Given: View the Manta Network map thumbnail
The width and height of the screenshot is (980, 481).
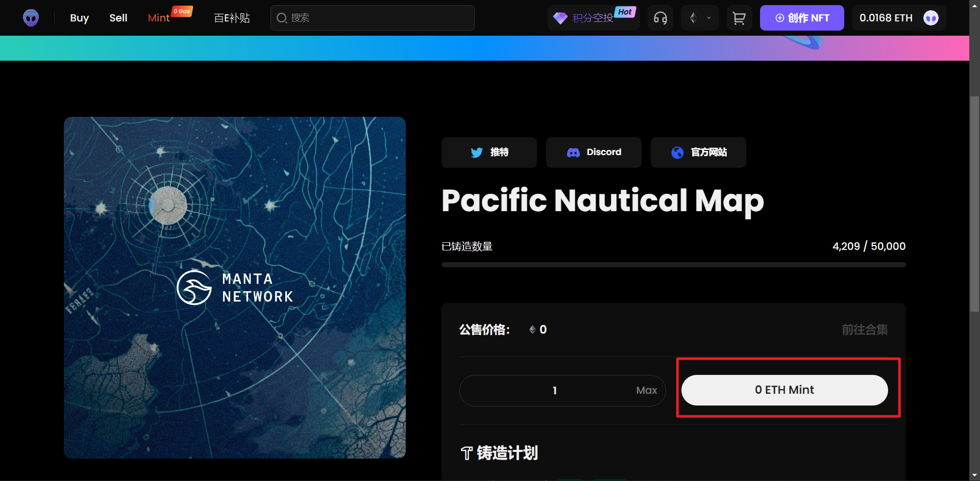Looking at the screenshot, I should (235, 288).
